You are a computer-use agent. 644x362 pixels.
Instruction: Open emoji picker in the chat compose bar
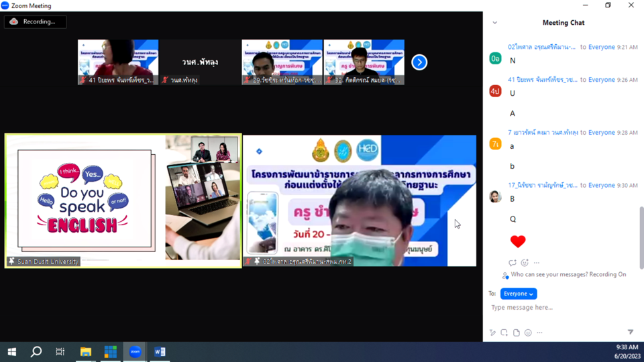click(528, 333)
